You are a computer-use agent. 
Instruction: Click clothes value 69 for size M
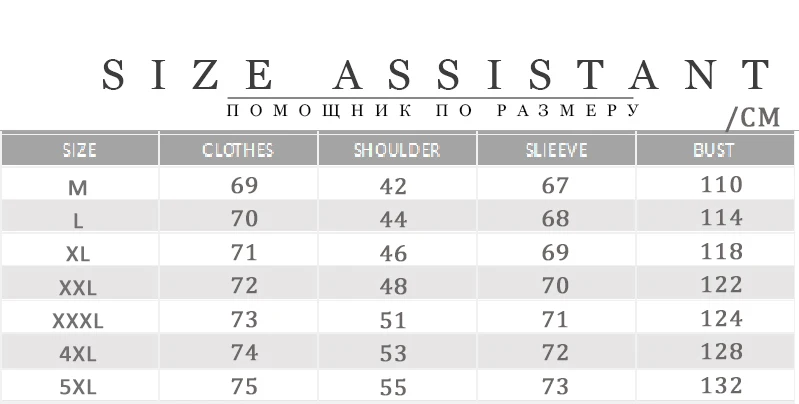(244, 185)
